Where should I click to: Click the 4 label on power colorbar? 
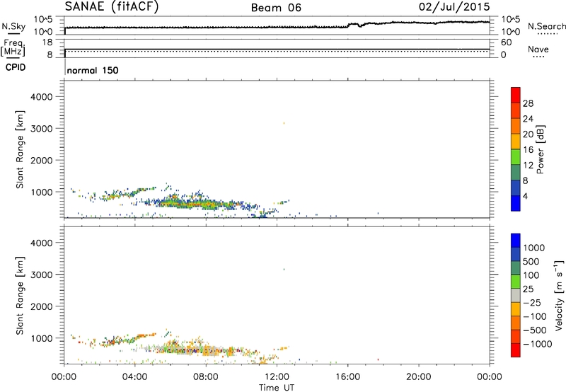pos(525,197)
